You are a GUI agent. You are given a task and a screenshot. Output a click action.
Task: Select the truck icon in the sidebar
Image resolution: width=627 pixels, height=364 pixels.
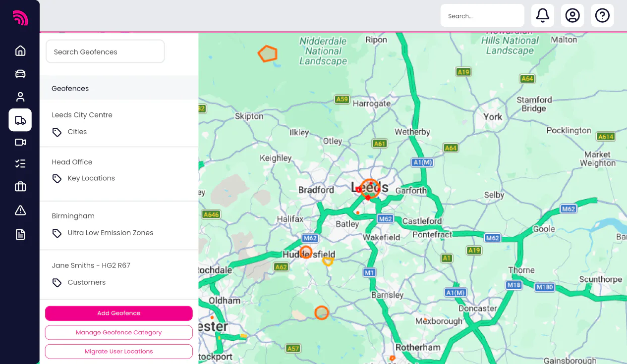(x=20, y=120)
